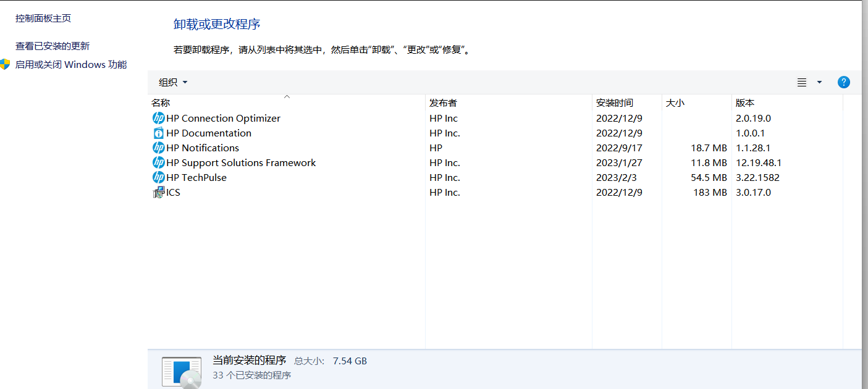This screenshot has width=868, height=389.
Task: Open the 组织 dropdown menu
Action: (173, 82)
